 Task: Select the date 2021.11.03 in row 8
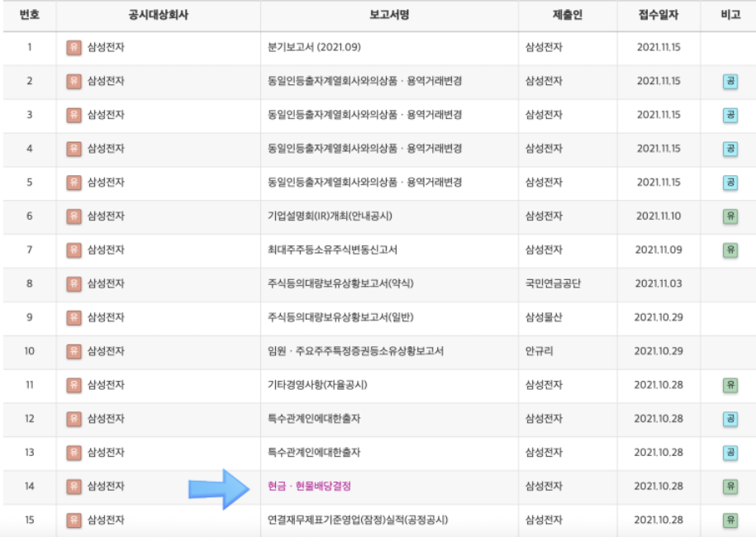click(x=659, y=283)
